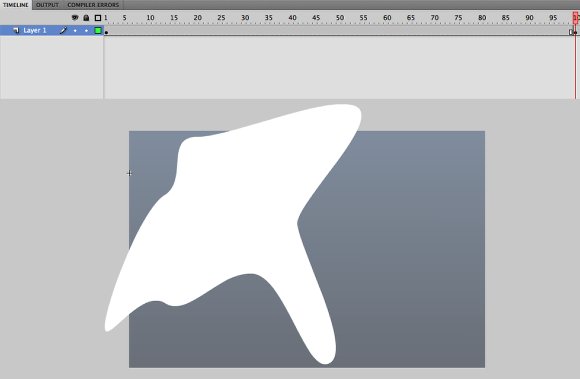This screenshot has width=580, height=379.
Task: Click the pencil icon on Layer 1
Action: tap(63, 30)
